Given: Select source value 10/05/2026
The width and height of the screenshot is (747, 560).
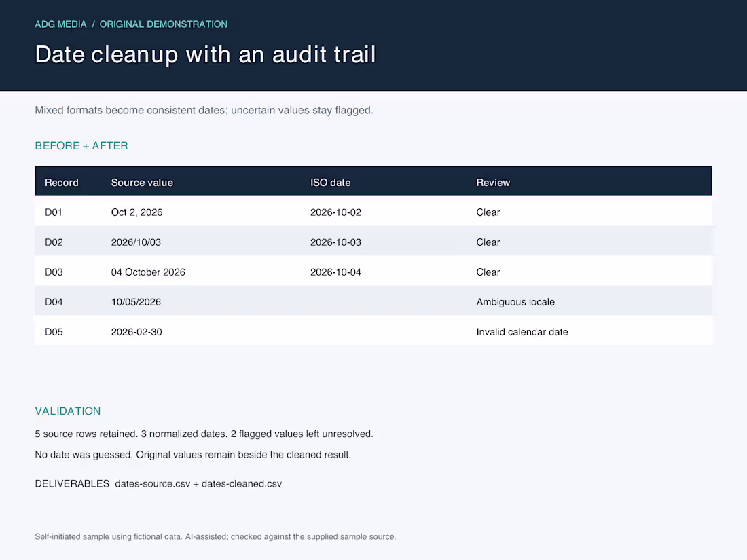Looking at the screenshot, I should click(136, 302).
